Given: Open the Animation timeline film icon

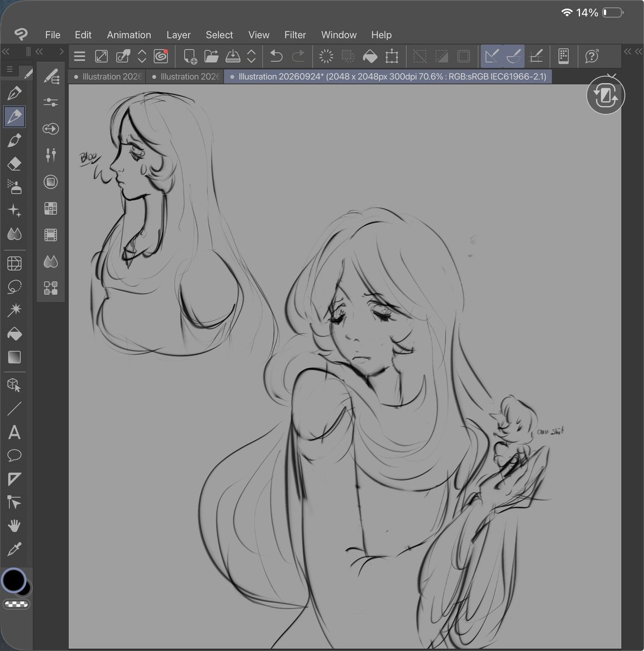Looking at the screenshot, I should pos(51,235).
